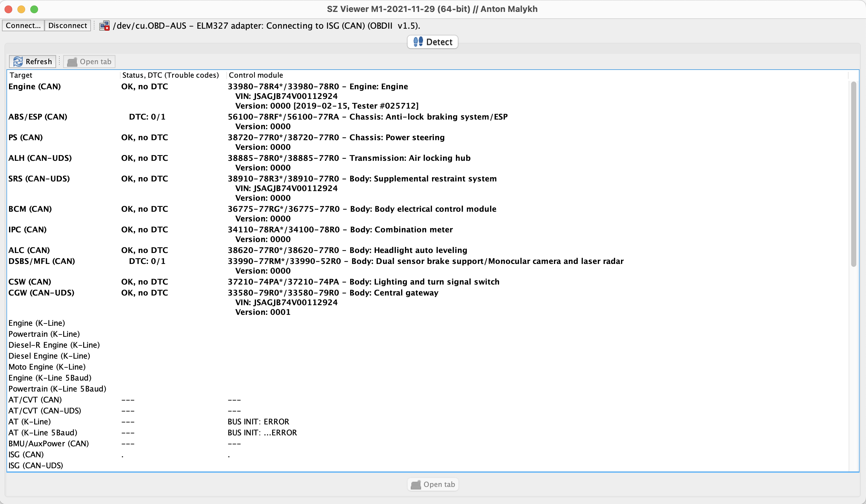Select the ALH (CAN-UDS) target
Image resolution: width=866 pixels, height=504 pixels.
click(40, 158)
